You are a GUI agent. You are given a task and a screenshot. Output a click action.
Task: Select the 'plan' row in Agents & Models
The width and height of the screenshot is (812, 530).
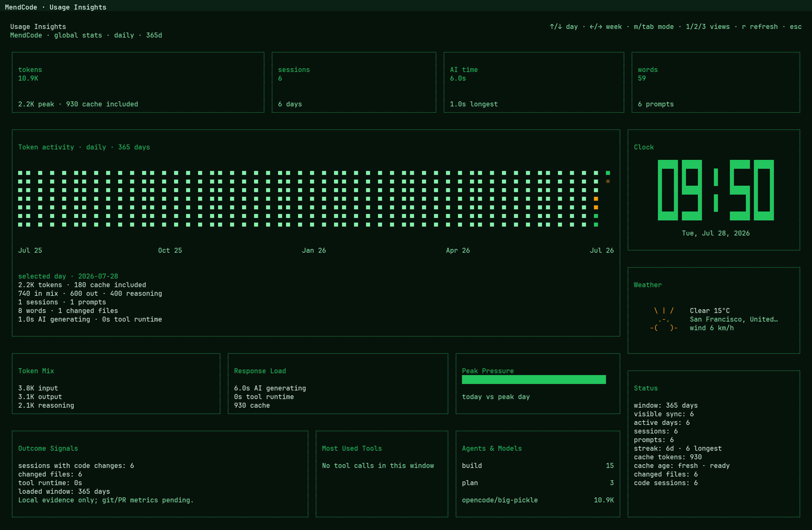click(538, 483)
